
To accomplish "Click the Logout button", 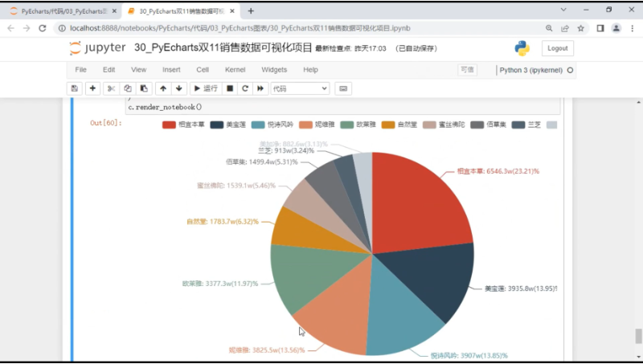I will pos(557,48).
